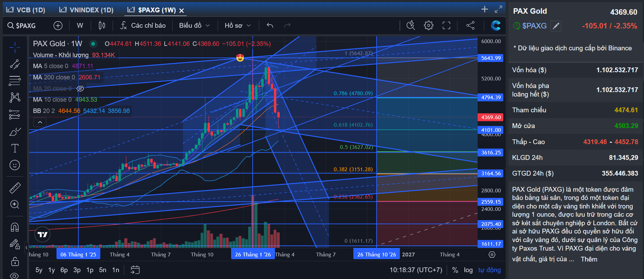Expand the Hồ sơ dropdown
644x279 pixels.
click(238, 26)
